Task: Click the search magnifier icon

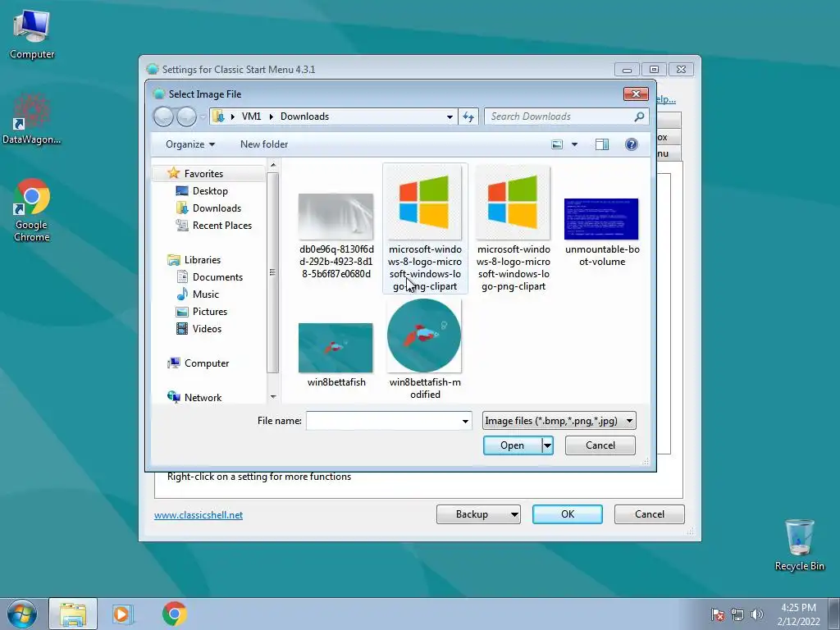Action: click(x=639, y=116)
